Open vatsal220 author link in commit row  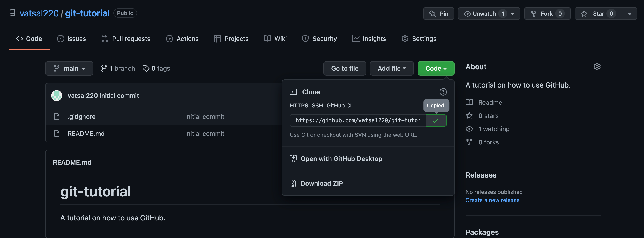pyautogui.click(x=82, y=96)
